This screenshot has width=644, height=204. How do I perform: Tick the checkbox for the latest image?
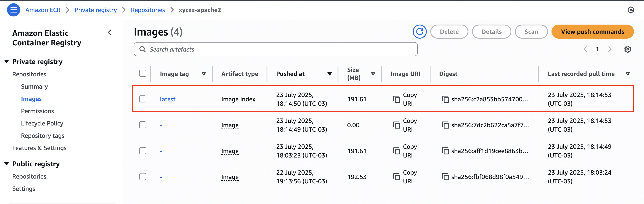142,99
